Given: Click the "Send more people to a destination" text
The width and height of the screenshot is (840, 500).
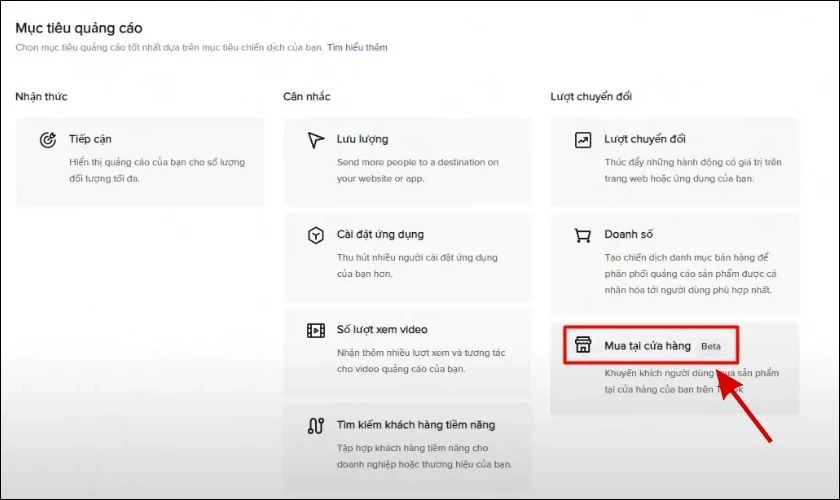Looking at the screenshot, I should point(417,170).
